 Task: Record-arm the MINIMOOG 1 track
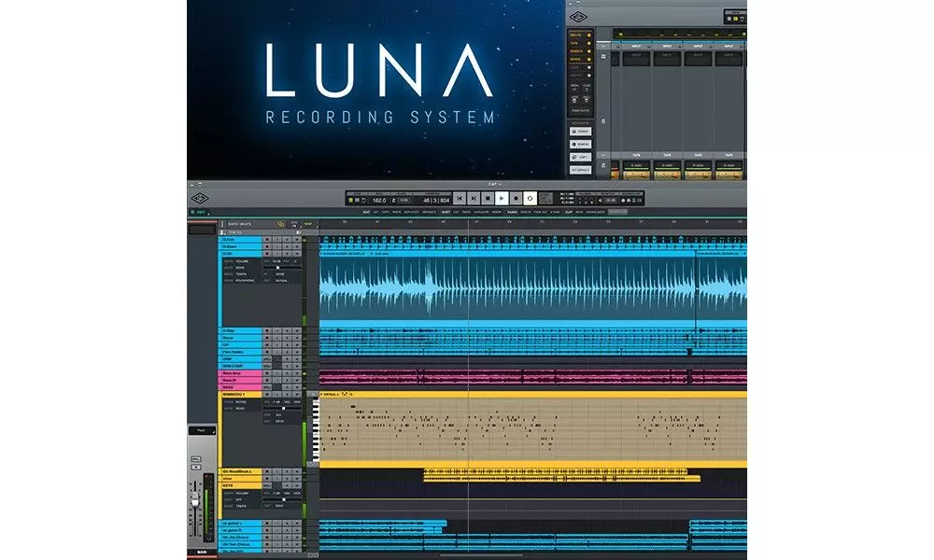[x=267, y=395]
